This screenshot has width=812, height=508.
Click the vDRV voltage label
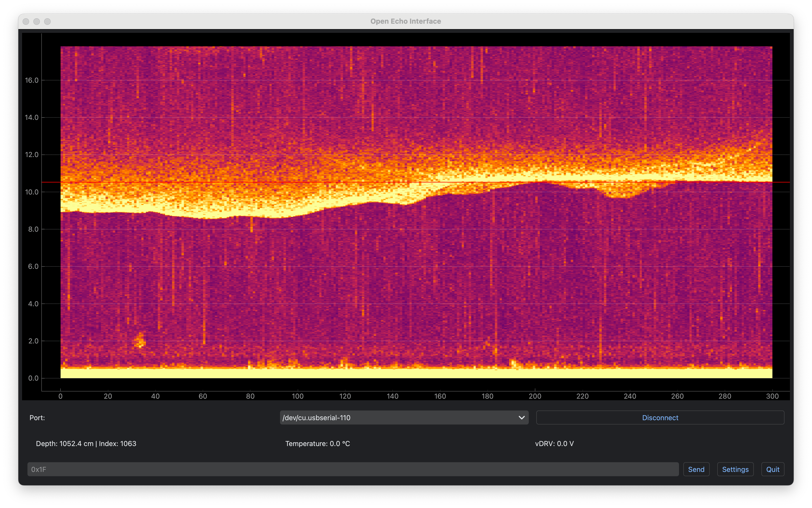point(554,444)
